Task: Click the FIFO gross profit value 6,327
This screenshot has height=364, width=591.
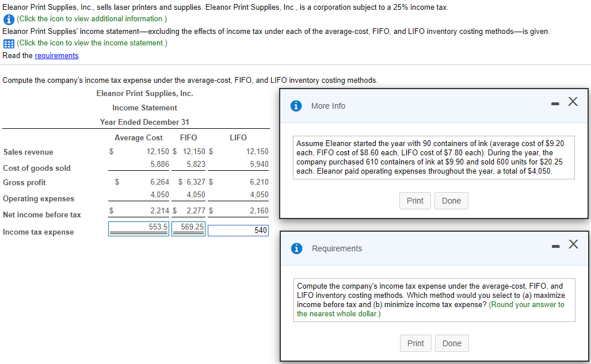Action: coord(196,182)
